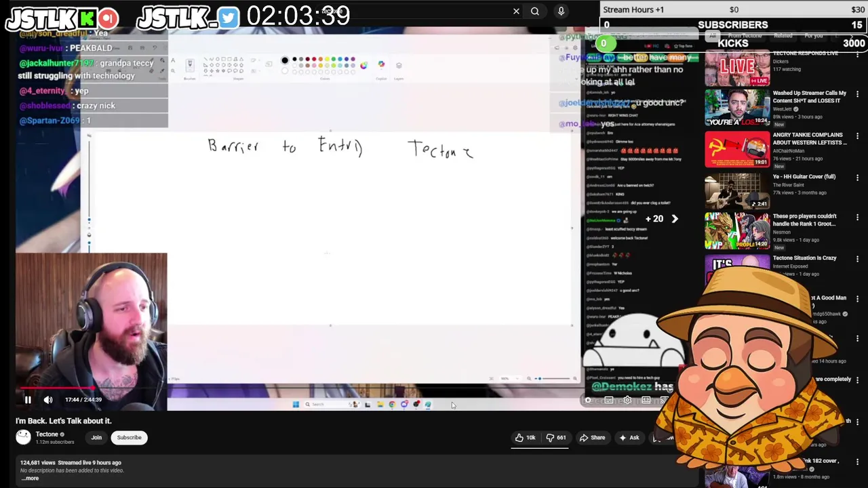The width and height of the screenshot is (868, 488).
Task: Pause the YouTube video
Action: pyautogui.click(x=28, y=400)
